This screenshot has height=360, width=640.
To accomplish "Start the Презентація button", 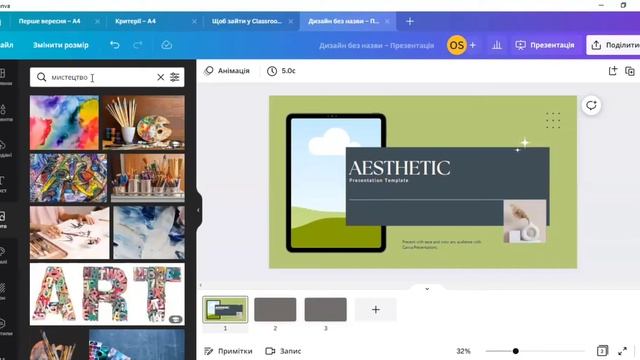I will coord(545,45).
